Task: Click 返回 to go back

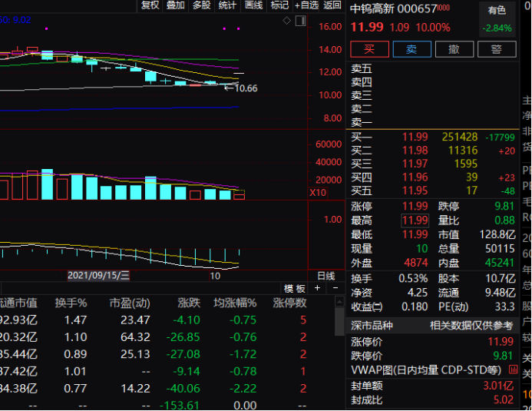Action: 332,5
